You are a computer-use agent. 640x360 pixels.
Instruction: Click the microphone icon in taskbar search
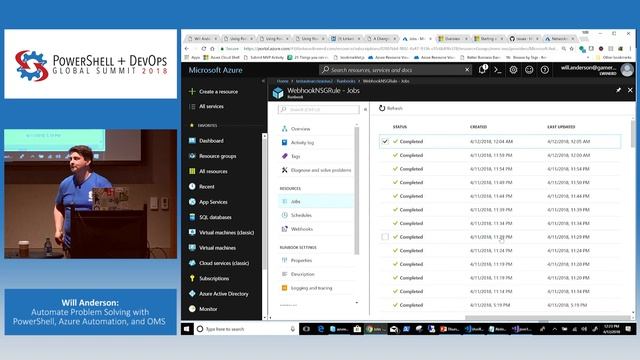tap(293, 329)
